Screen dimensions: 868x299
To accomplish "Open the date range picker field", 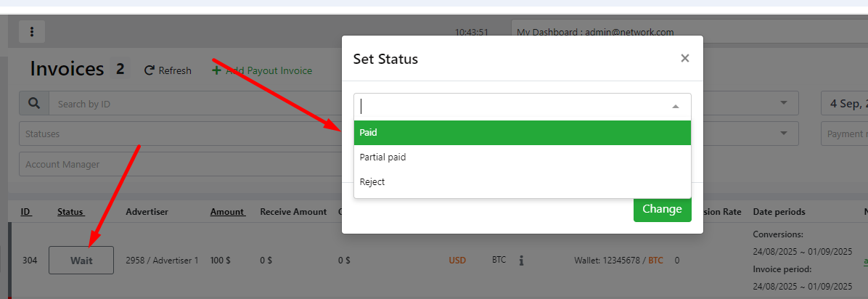I will (846, 104).
